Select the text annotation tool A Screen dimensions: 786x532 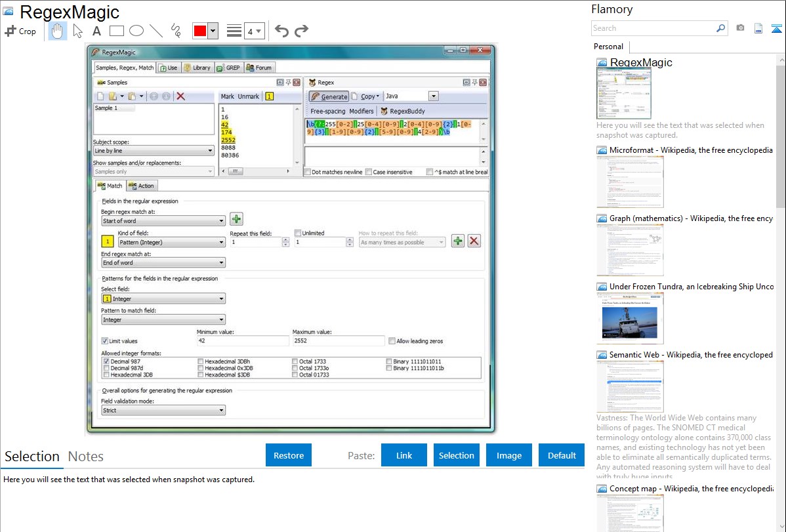click(96, 31)
